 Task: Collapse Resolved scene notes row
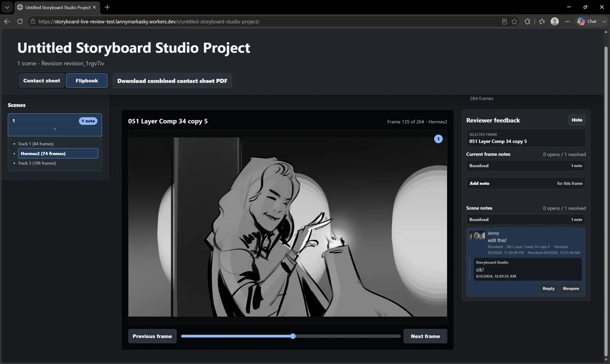[x=526, y=220]
